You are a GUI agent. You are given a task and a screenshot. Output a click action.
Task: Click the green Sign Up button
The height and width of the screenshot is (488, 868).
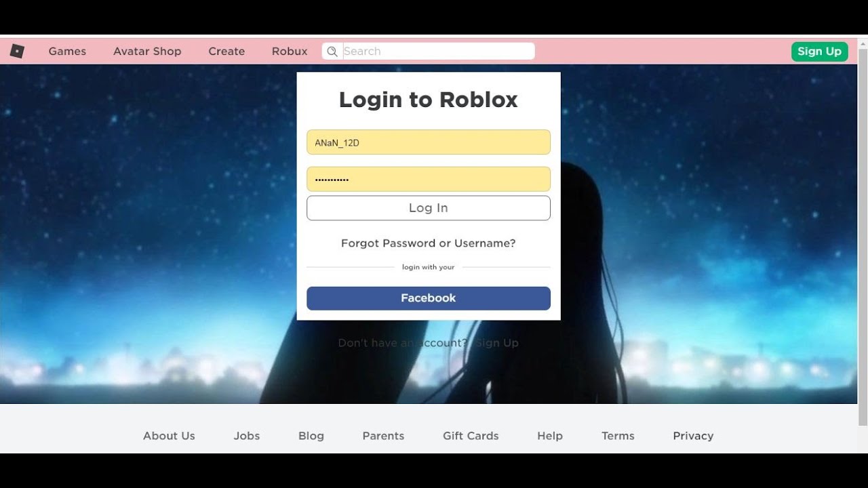(819, 52)
